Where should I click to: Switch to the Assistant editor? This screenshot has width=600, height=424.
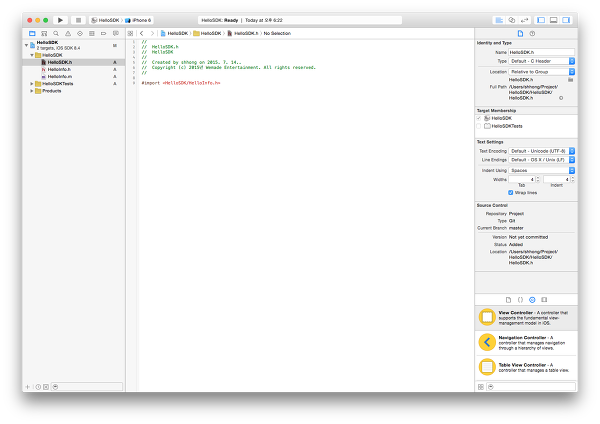coord(512,20)
